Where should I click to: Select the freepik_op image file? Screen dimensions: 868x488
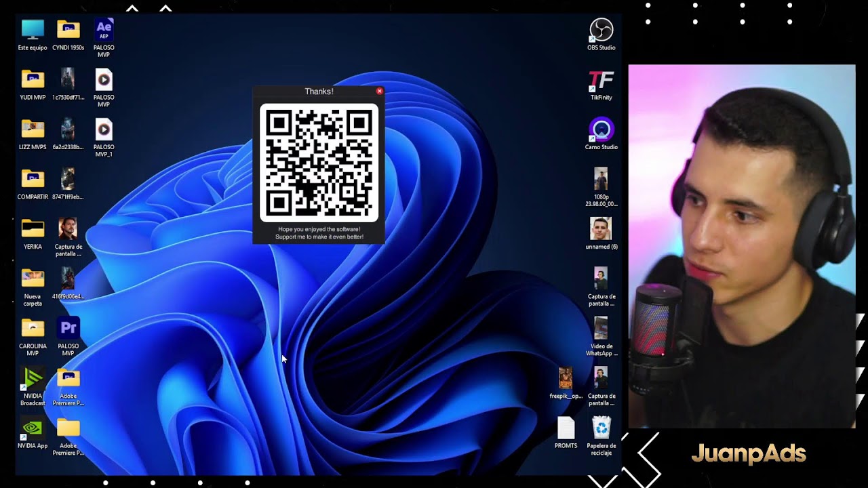[566, 383]
